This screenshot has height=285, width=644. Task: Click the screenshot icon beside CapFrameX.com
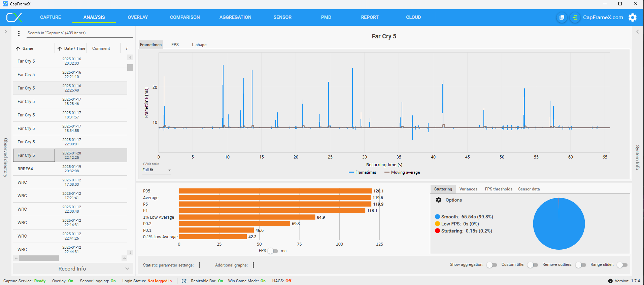pos(562,17)
